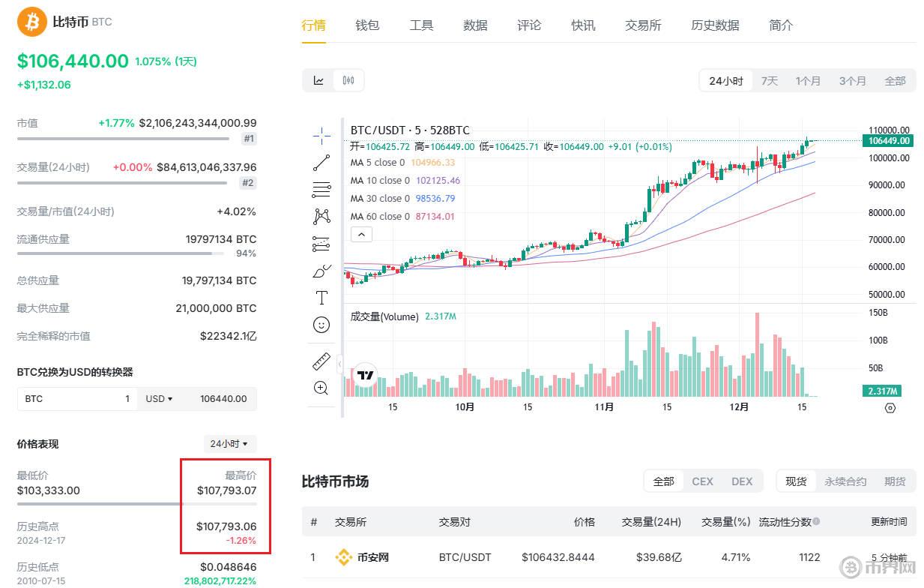This screenshot has height=588, width=924.
Task: Switch to 永续合约 market view
Action: (844, 481)
